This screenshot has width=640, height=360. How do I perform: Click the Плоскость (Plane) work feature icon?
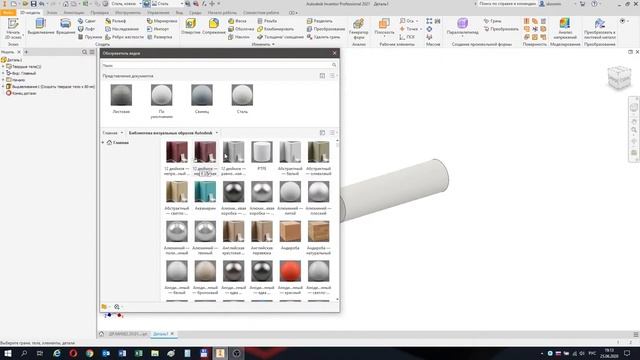[x=384, y=23]
